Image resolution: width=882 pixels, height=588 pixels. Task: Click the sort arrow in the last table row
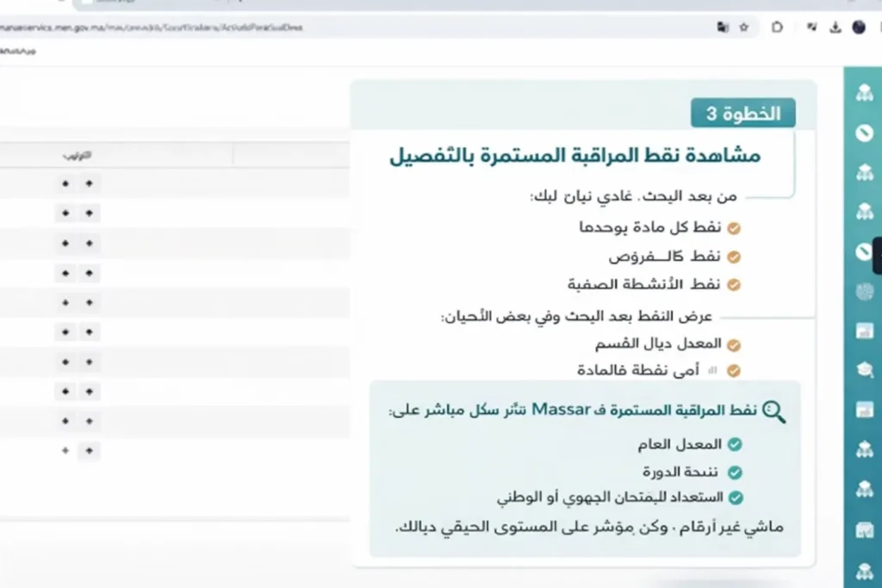(x=89, y=451)
